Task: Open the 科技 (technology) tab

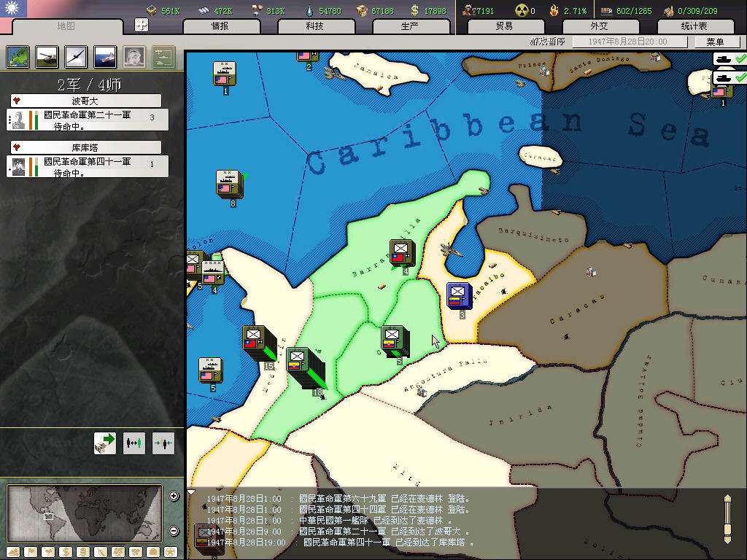Action: 314,26
